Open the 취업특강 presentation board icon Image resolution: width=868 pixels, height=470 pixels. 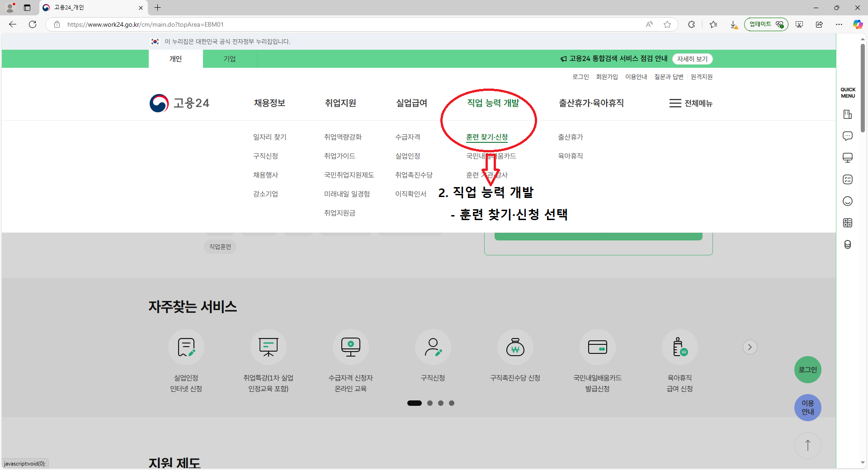coord(269,347)
